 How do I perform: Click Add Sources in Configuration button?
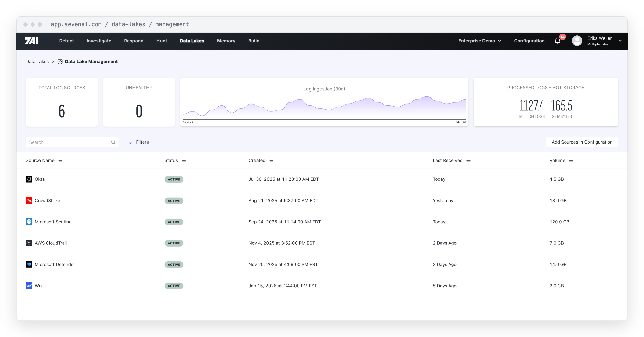[x=582, y=142]
